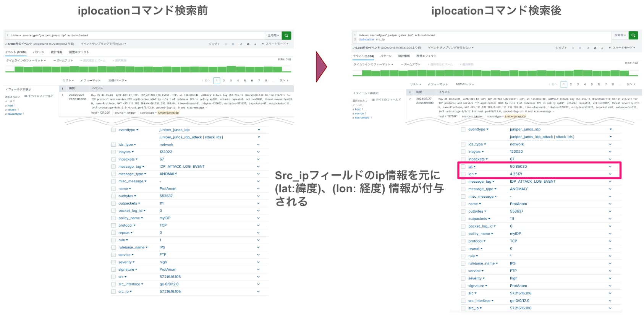This screenshot has width=644, height=315.
Task: Stop the search job in right screenshot
Action: point(580,48)
